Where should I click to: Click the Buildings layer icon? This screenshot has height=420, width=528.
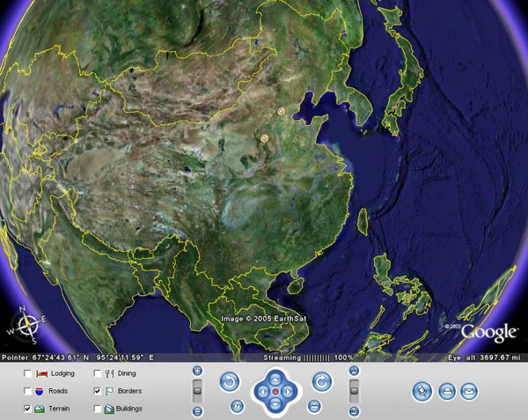(x=109, y=409)
